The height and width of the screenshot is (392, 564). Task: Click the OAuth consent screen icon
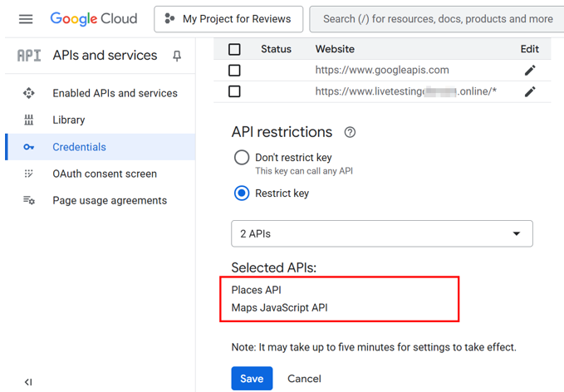[29, 174]
